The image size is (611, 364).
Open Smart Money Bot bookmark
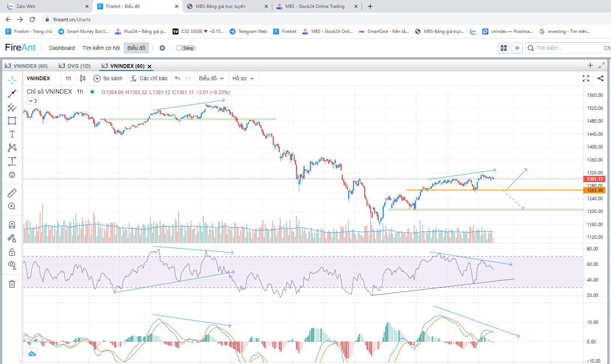[83, 31]
